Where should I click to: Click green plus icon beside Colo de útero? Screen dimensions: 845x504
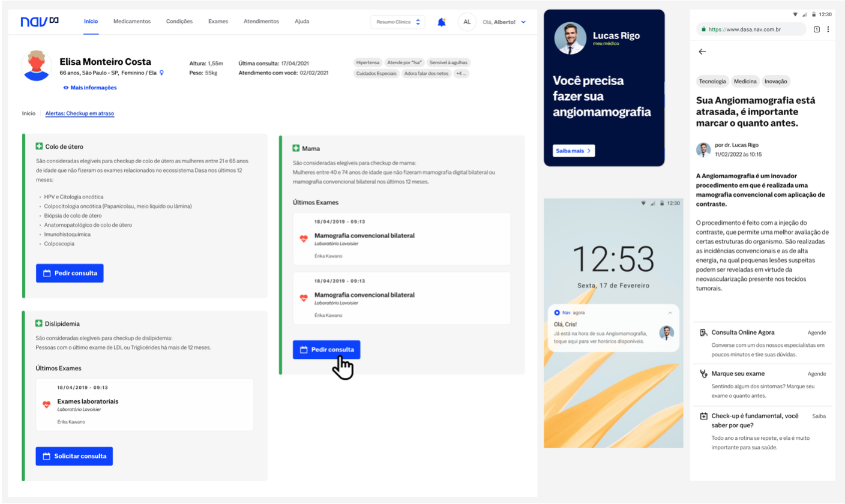(x=39, y=146)
